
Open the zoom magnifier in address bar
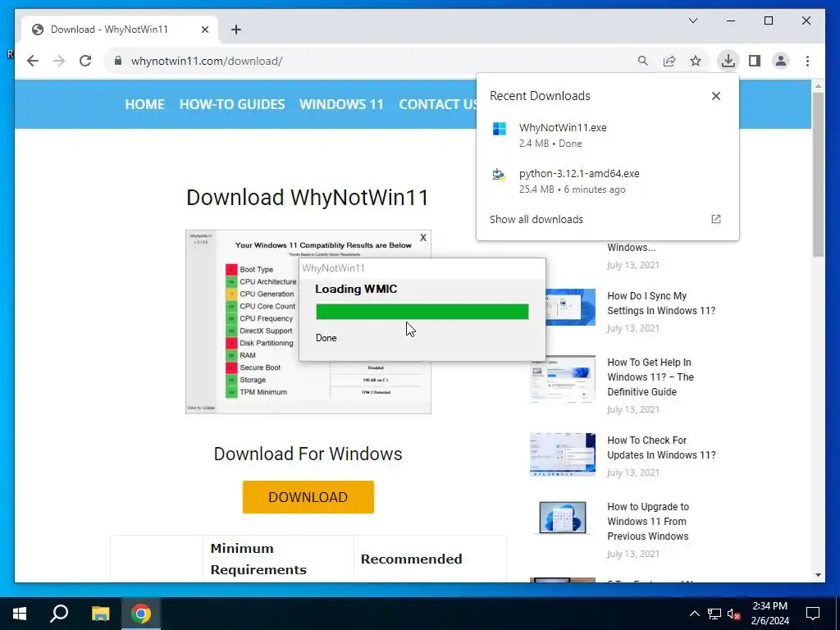click(x=643, y=61)
